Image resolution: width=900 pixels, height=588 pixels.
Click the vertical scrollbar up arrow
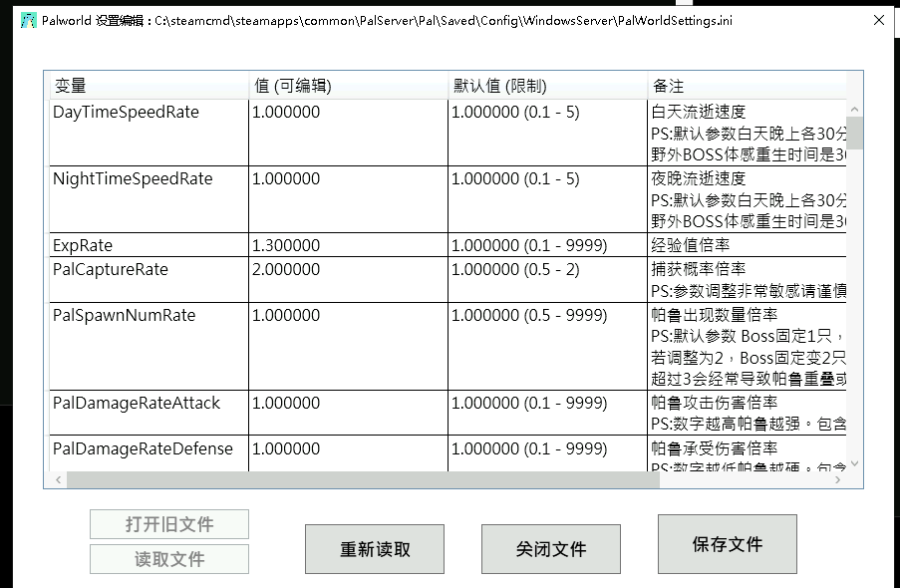coord(855,109)
